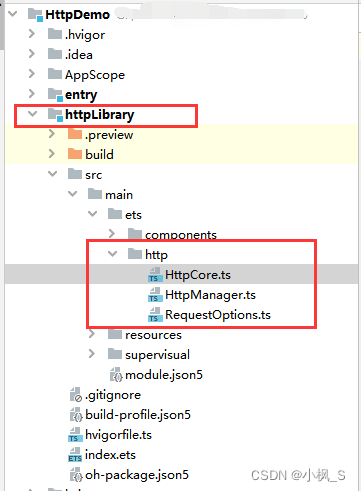Viewport: 361px width, 491px height.
Task: Click the http folder icon
Action: pos(135,254)
